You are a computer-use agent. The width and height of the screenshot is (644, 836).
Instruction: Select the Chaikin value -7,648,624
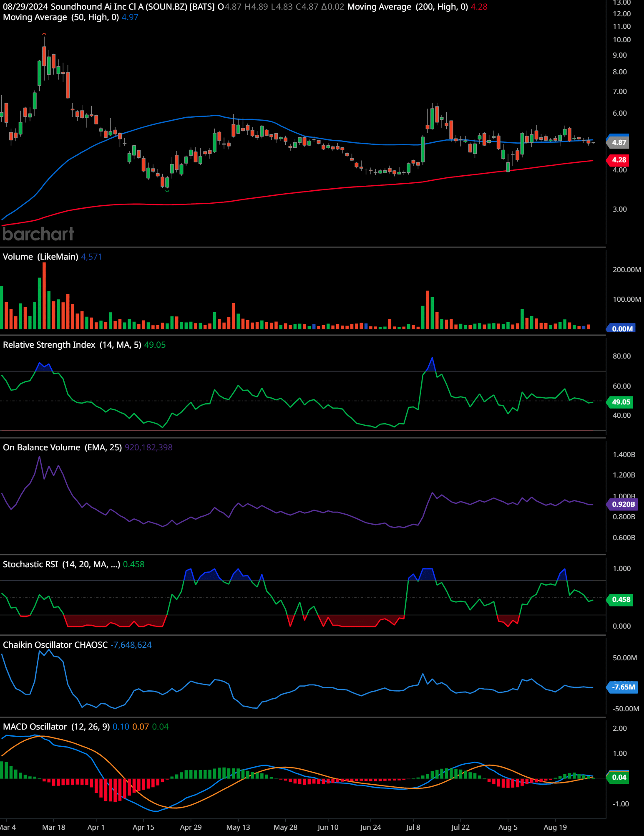click(x=131, y=645)
